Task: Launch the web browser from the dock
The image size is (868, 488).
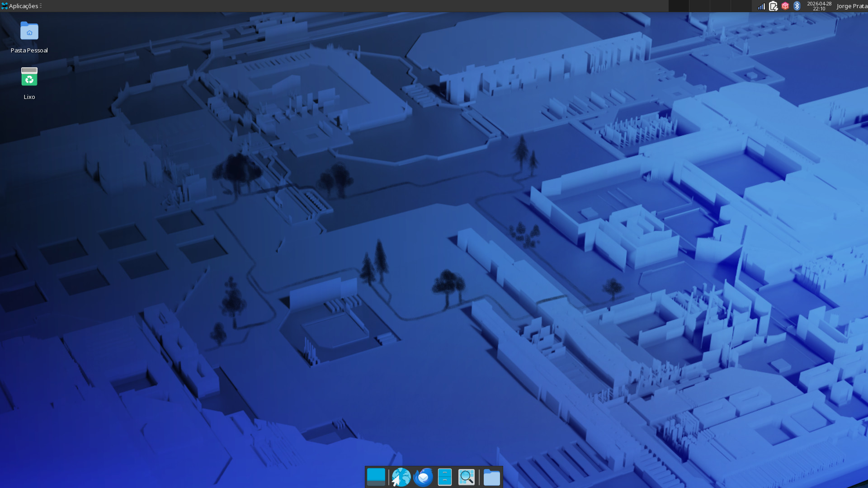Action: [401, 477]
